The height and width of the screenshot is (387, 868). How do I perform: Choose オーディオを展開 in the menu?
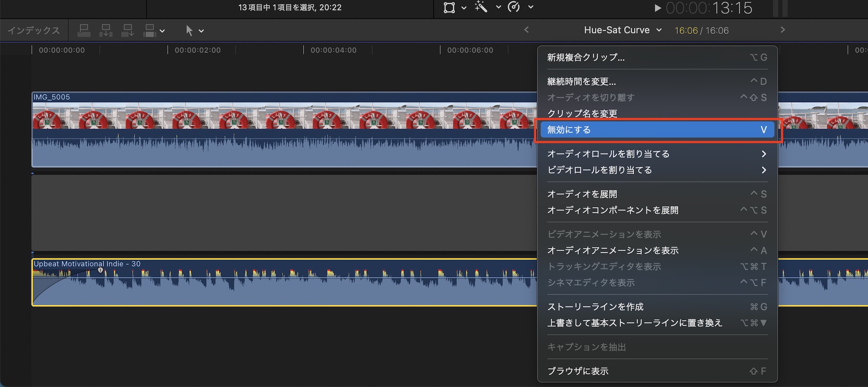[x=657, y=194]
